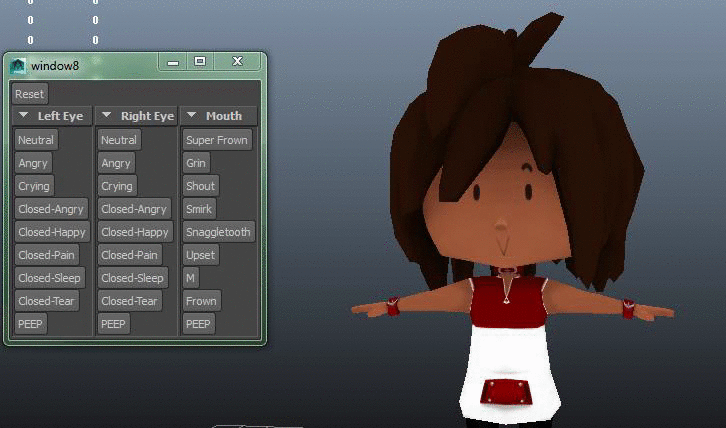Choose Left Eye Closed-Pain
Viewport: 726px width, 428px height.
[x=47, y=255]
